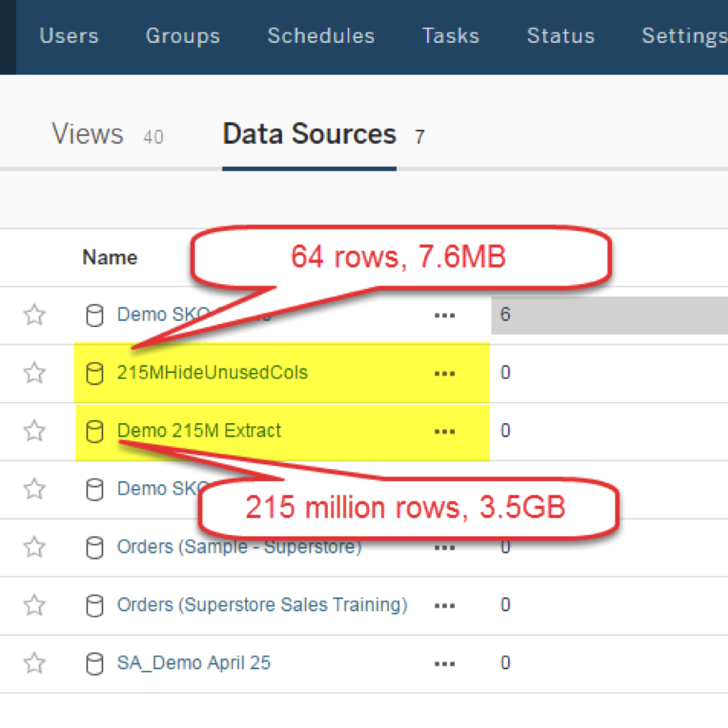Toggle the favorite star for SA_Demo April 25

pyautogui.click(x=34, y=663)
